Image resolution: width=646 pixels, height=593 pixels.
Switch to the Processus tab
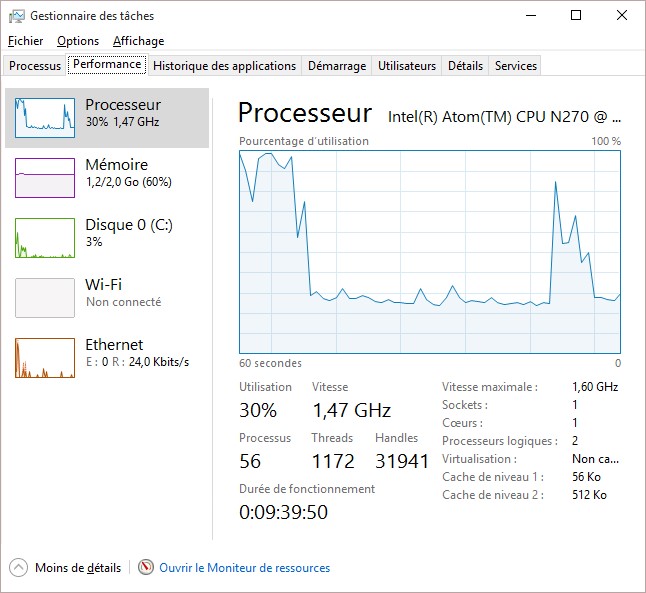(35, 66)
